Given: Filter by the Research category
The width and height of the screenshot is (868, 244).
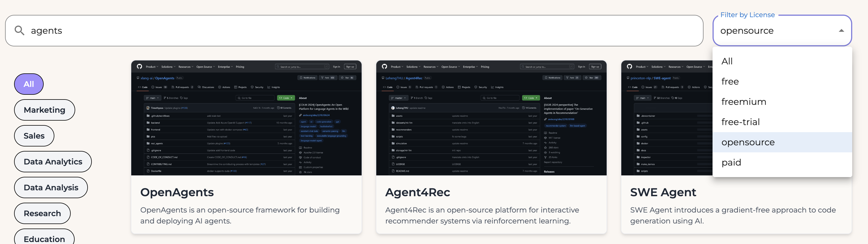Looking at the screenshot, I should pos(42,214).
